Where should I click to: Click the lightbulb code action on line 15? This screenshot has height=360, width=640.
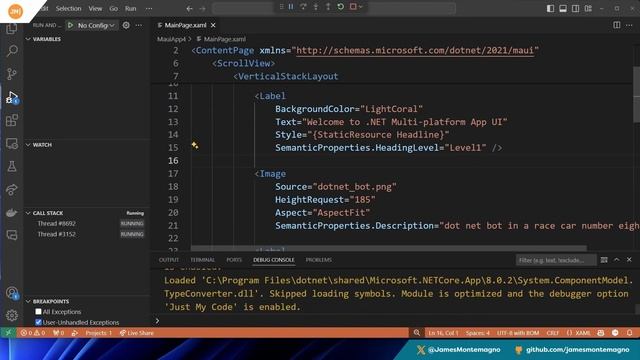195,145
